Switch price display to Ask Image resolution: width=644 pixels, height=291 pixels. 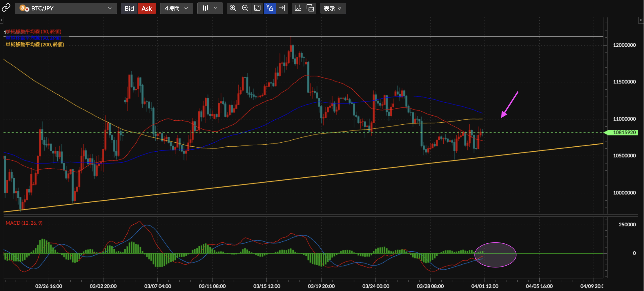(147, 8)
